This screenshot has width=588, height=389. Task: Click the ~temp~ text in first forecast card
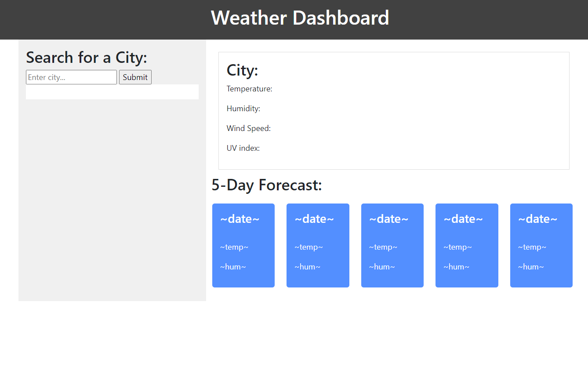234,247
